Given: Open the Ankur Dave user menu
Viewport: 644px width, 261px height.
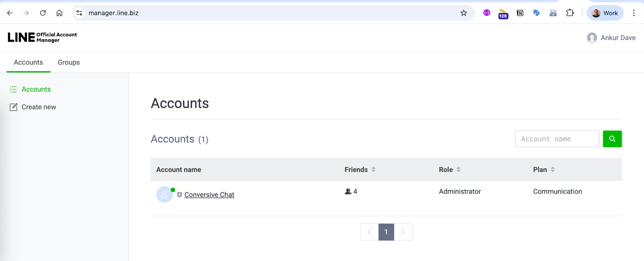Looking at the screenshot, I should click(611, 37).
